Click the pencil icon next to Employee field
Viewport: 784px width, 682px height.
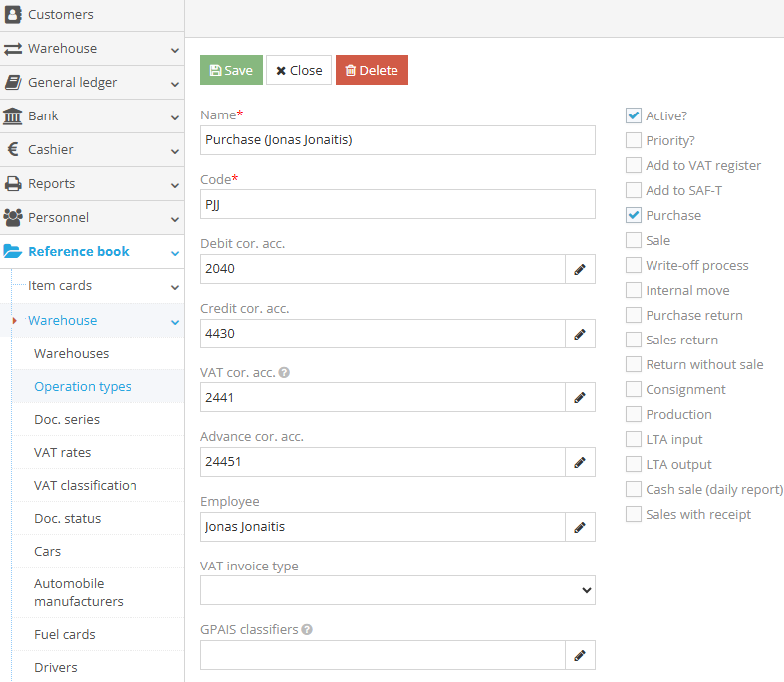[580, 527]
